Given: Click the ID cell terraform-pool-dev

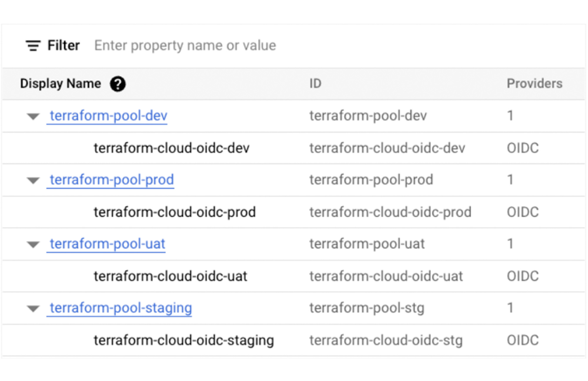Looking at the screenshot, I should (x=368, y=116).
